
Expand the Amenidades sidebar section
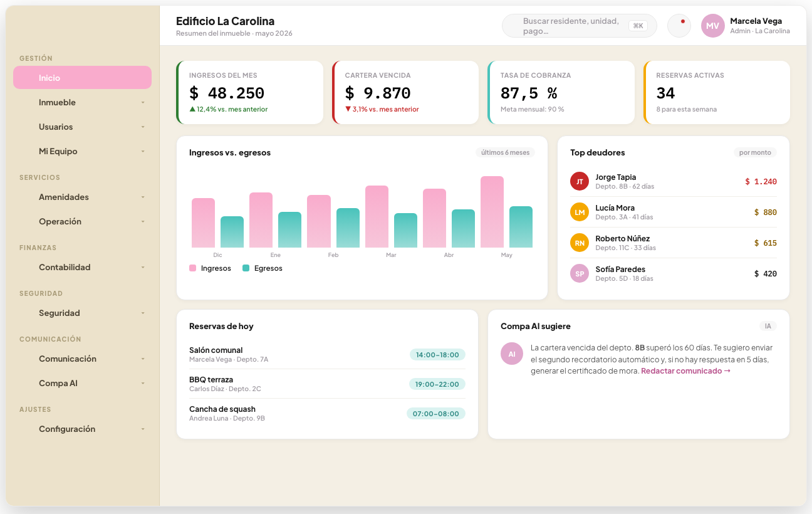[x=82, y=197]
